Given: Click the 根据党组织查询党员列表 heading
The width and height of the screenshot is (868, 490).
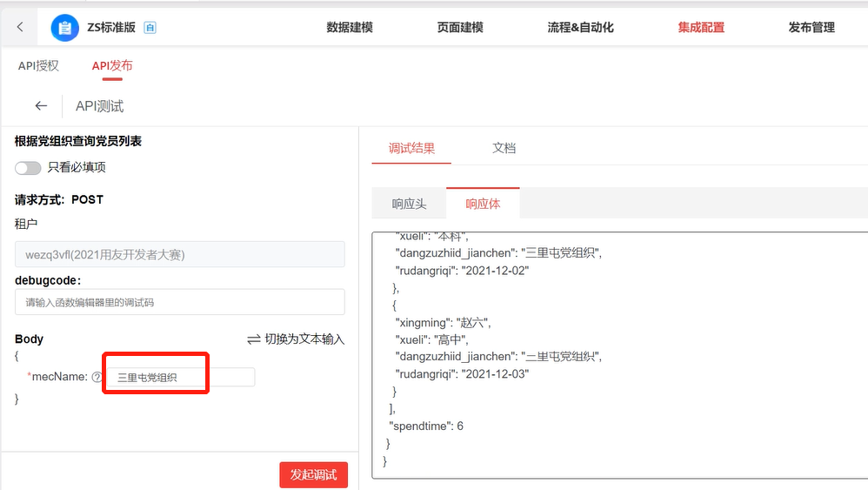Looking at the screenshot, I should [78, 141].
